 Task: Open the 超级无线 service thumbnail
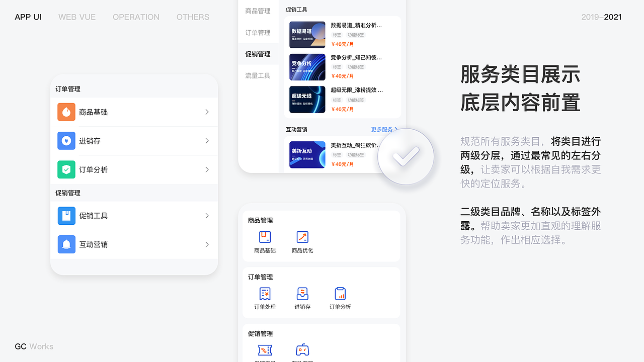point(307,100)
